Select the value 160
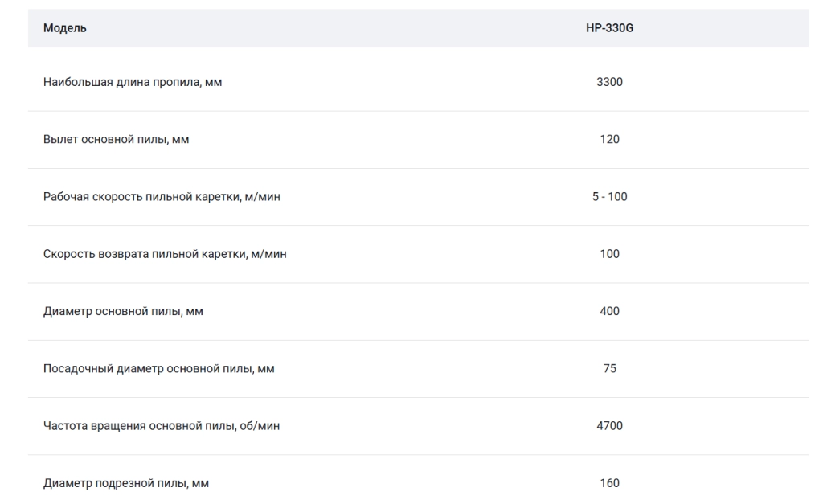The width and height of the screenshot is (823, 504). click(609, 482)
